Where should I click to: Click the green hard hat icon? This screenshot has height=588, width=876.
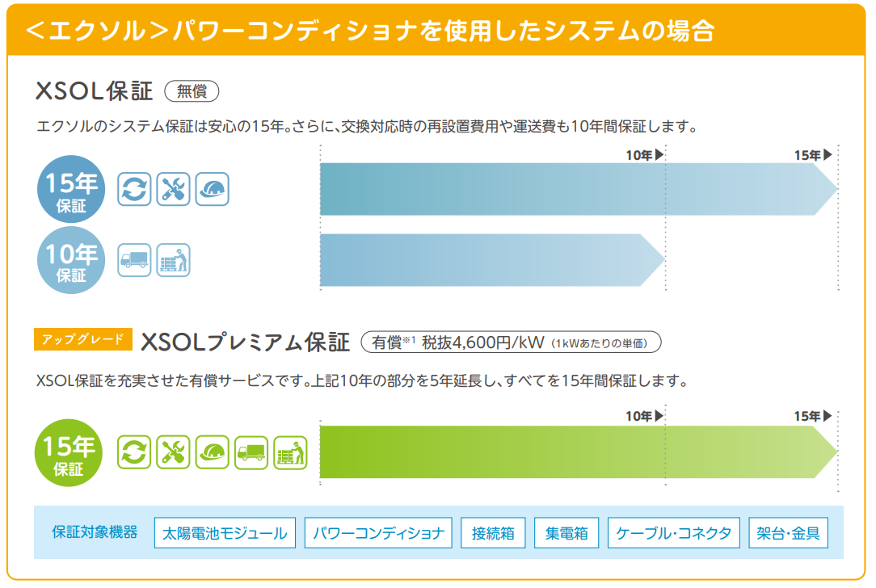point(212,451)
